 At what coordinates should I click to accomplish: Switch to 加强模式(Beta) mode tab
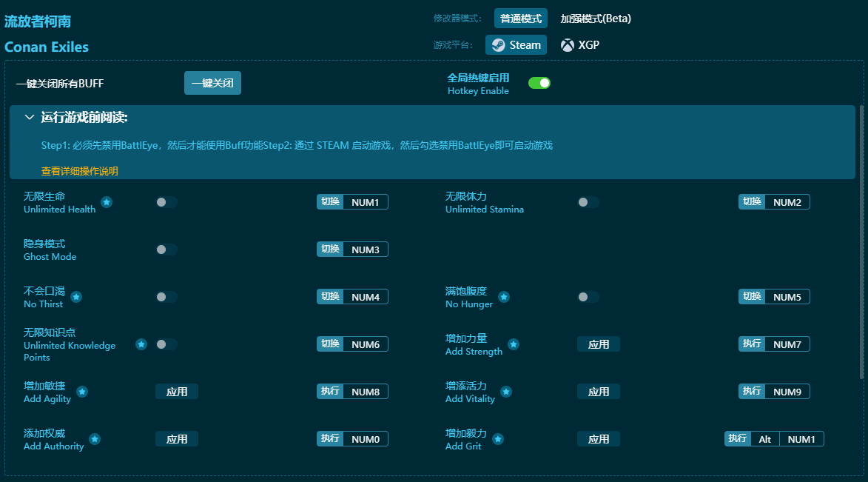coord(595,19)
